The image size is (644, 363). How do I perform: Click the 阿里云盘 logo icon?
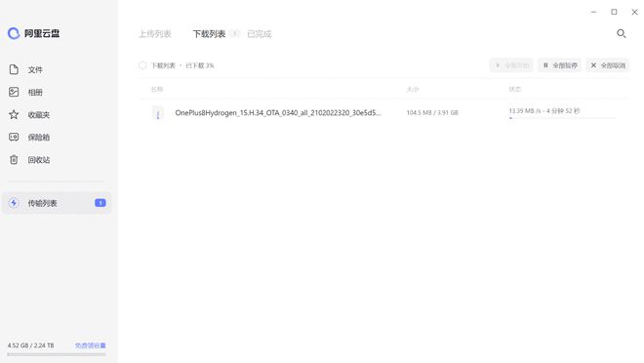pos(14,33)
